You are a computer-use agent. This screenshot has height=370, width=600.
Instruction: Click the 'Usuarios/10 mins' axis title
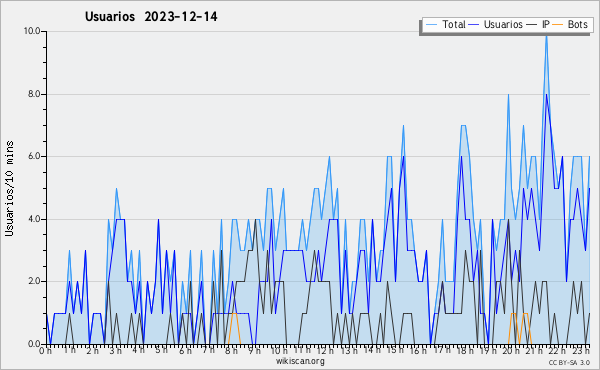click(x=9, y=189)
